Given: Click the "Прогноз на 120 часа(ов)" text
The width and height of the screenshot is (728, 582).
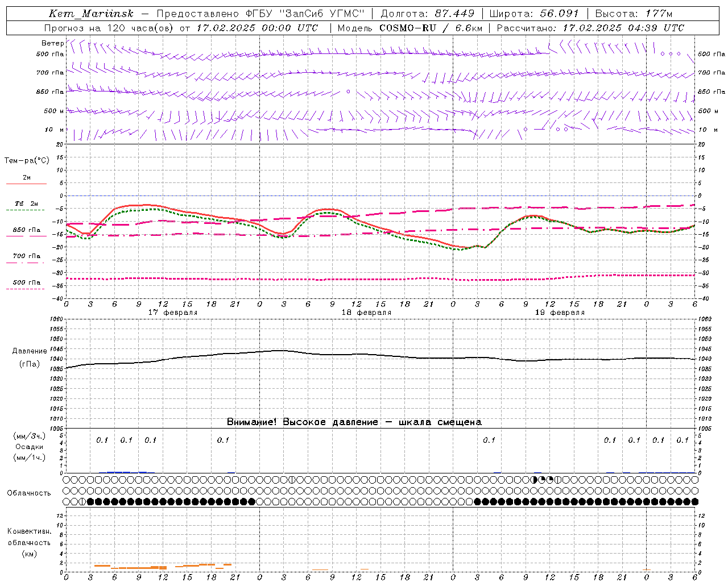Looking at the screenshot, I should tap(109, 28).
